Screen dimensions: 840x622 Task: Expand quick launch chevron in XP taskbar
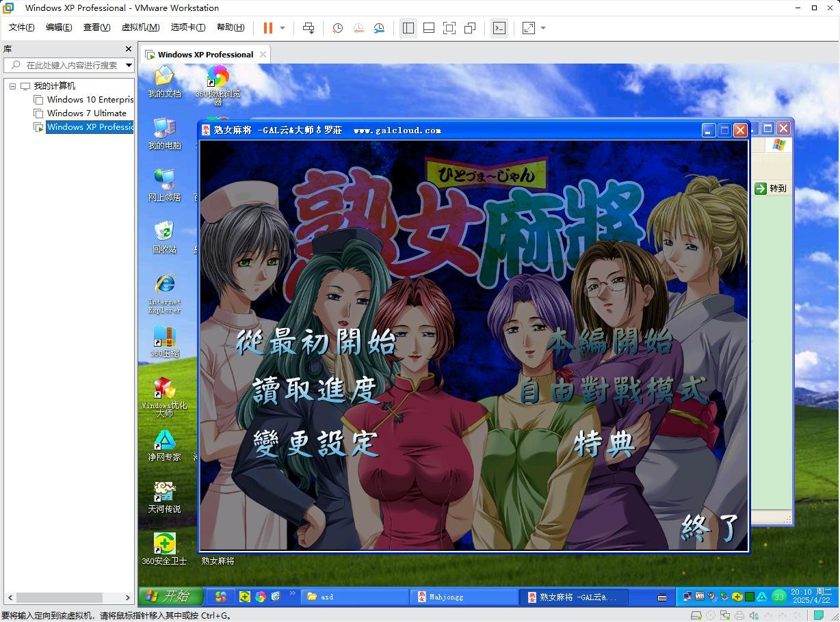(293, 594)
